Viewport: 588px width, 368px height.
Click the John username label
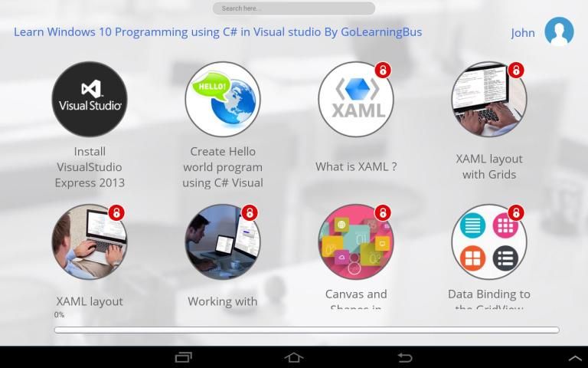tap(523, 33)
